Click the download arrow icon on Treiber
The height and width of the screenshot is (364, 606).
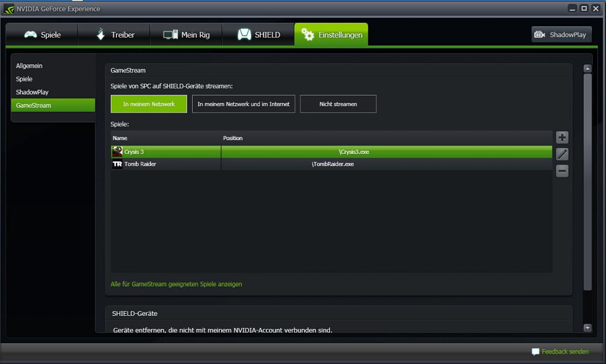100,35
